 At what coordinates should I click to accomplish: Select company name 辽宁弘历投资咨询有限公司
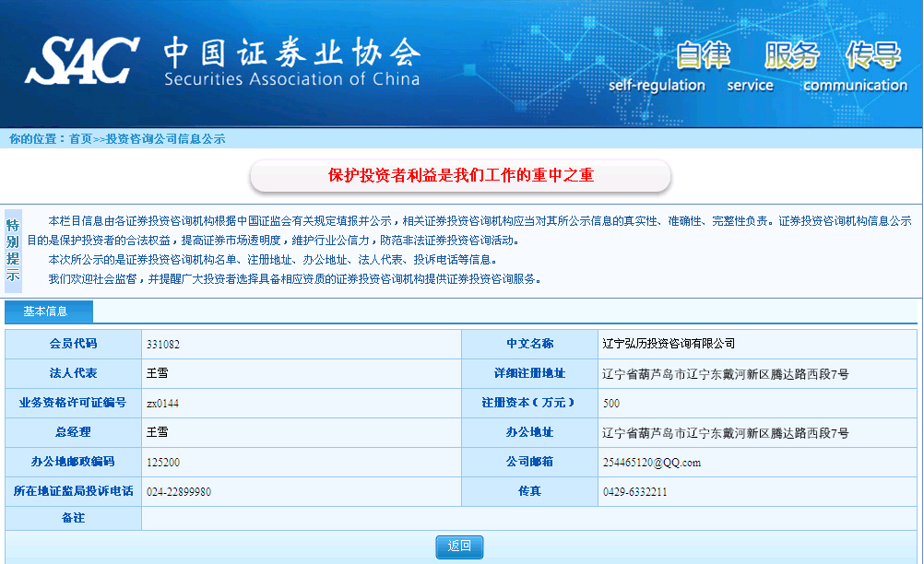(669, 344)
